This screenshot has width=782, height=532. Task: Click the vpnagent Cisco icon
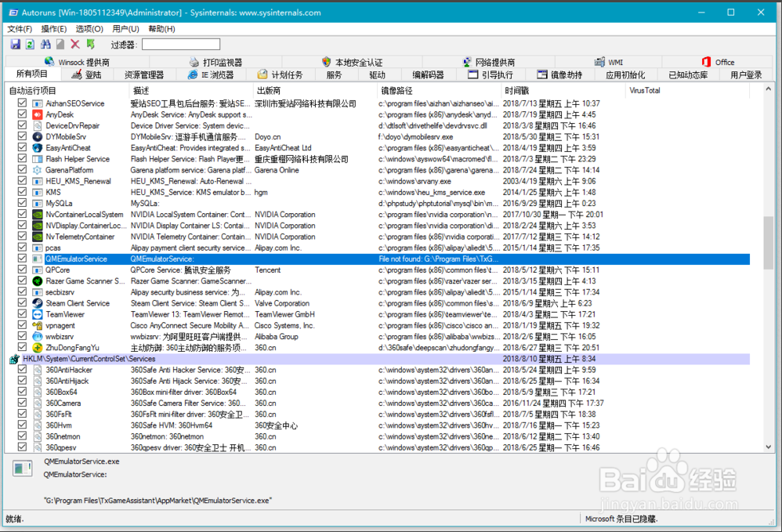[38, 326]
